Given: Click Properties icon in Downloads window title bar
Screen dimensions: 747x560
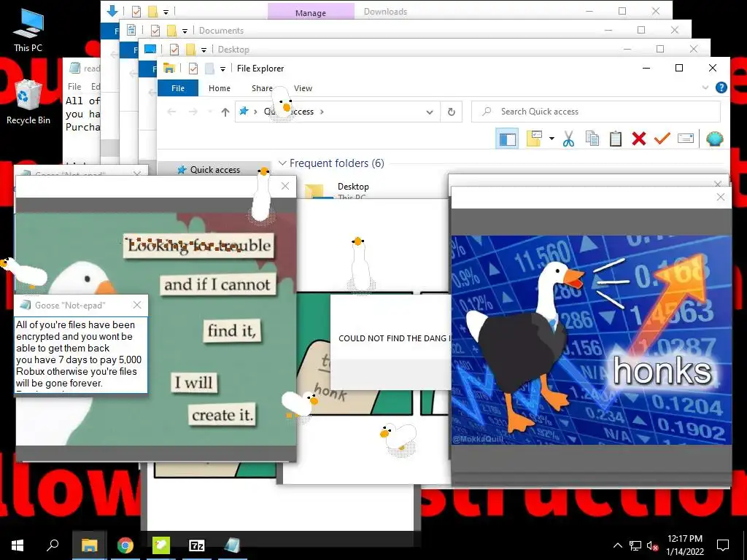Looking at the screenshot, I should click(136, 11).
